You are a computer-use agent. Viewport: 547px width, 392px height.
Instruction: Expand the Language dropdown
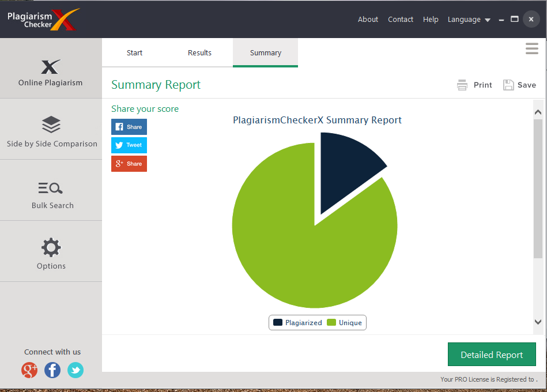(469, 20)
